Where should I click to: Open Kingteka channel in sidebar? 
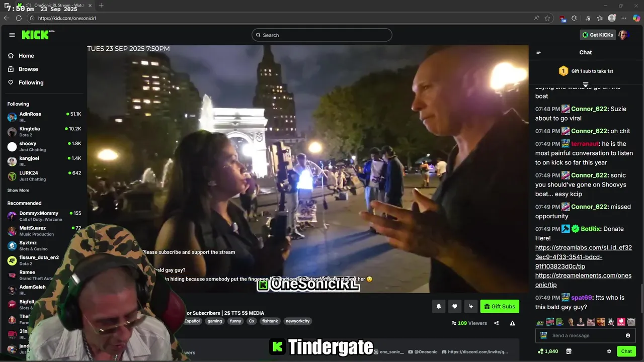tap(44, 132)
